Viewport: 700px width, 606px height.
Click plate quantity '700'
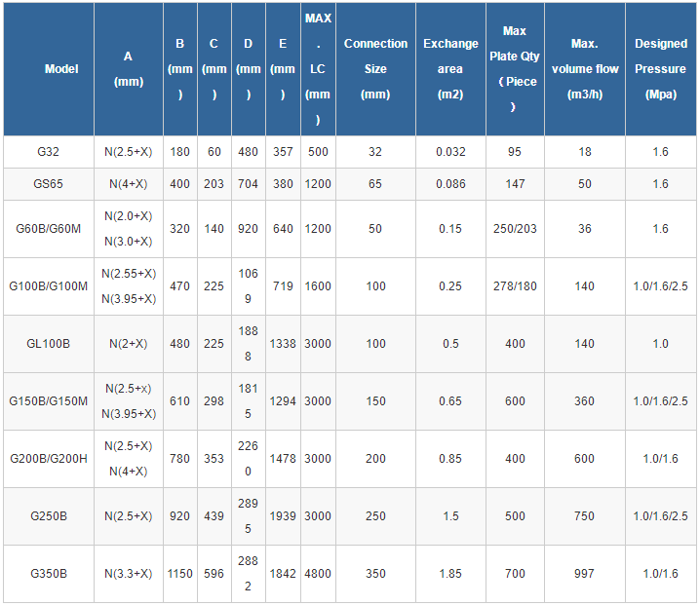coord(515,574)
